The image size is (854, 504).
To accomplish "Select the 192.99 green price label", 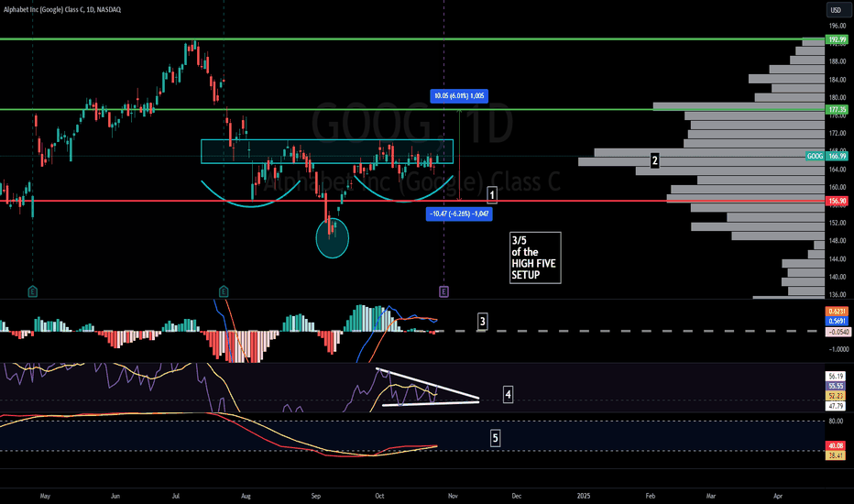I will [837, 39].
